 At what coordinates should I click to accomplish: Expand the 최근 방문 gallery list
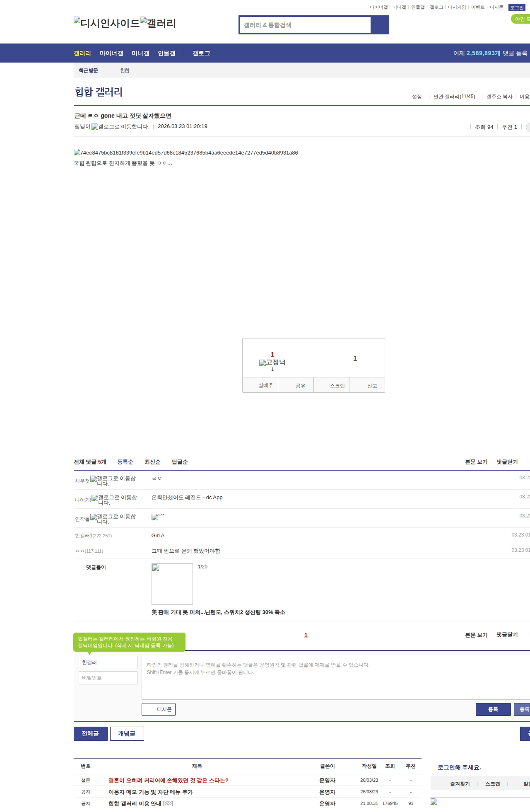tap(88, 70)
